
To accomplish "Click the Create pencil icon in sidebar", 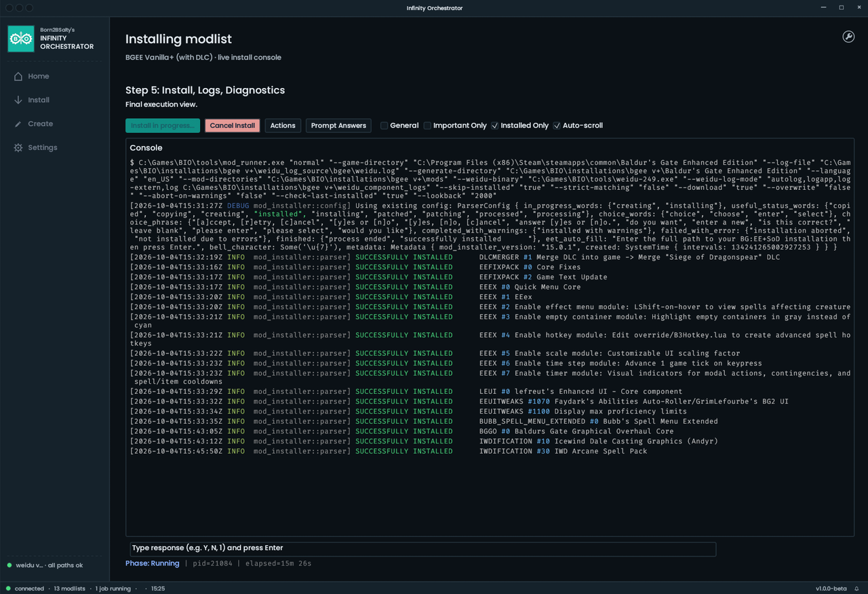I will tap(18, 124).
